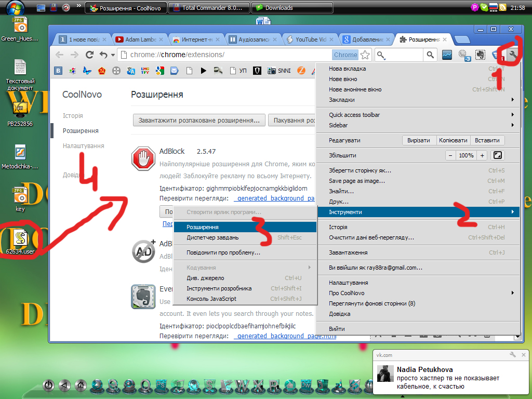Select Інструменти menu item

pyautogui.click(x=418, y=212)
